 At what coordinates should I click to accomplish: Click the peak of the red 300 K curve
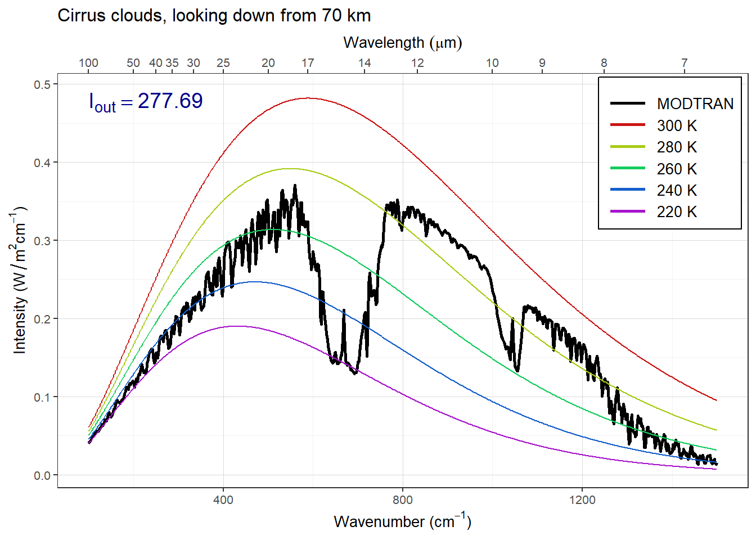click(307, 98)
